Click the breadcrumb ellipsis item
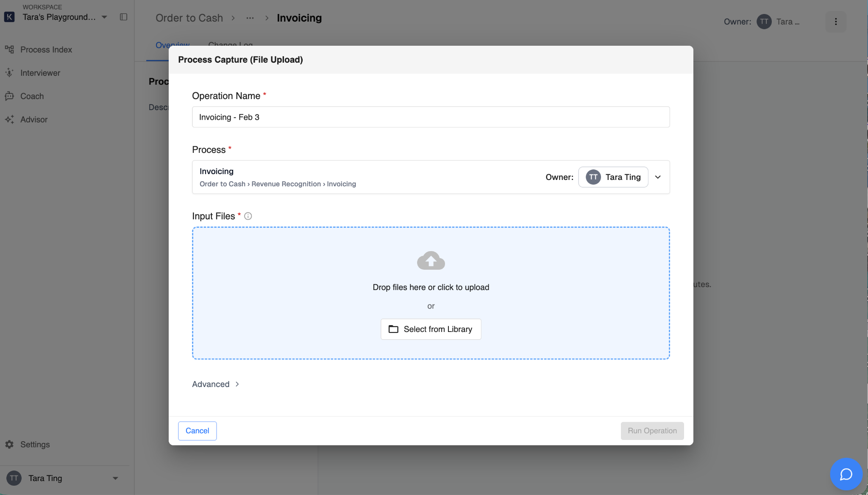868x495 pixels. pos(250,18)
